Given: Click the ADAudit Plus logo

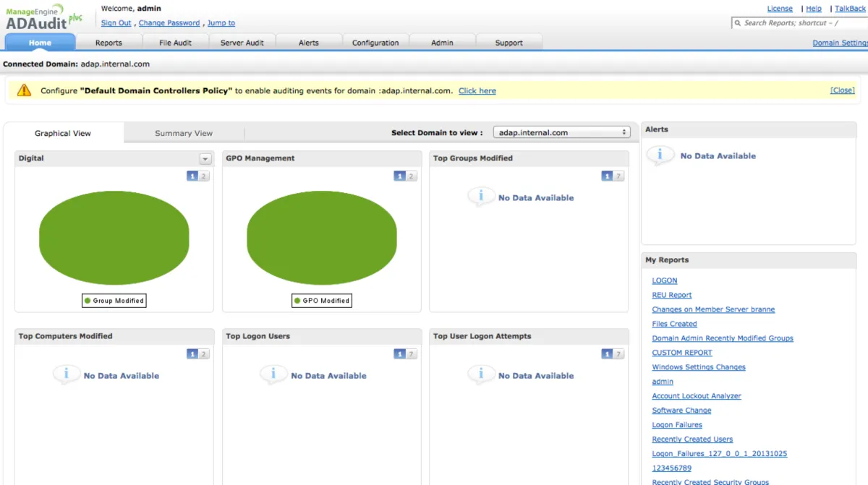Looking at the screenshot, I should [x=43, y=18].
